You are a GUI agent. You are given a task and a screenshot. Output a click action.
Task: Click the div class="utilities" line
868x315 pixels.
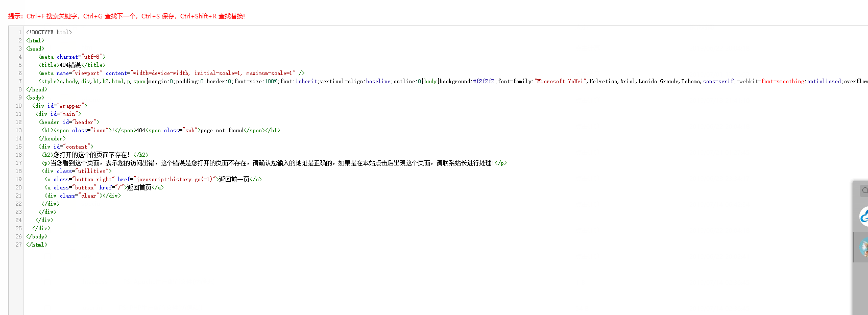click(x=77, y=171)
